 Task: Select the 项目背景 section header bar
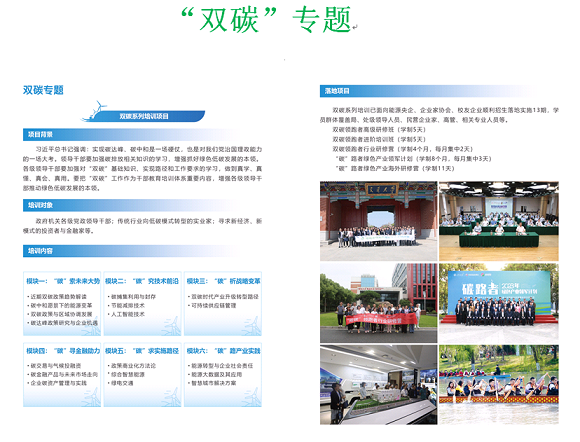point(131,135)
